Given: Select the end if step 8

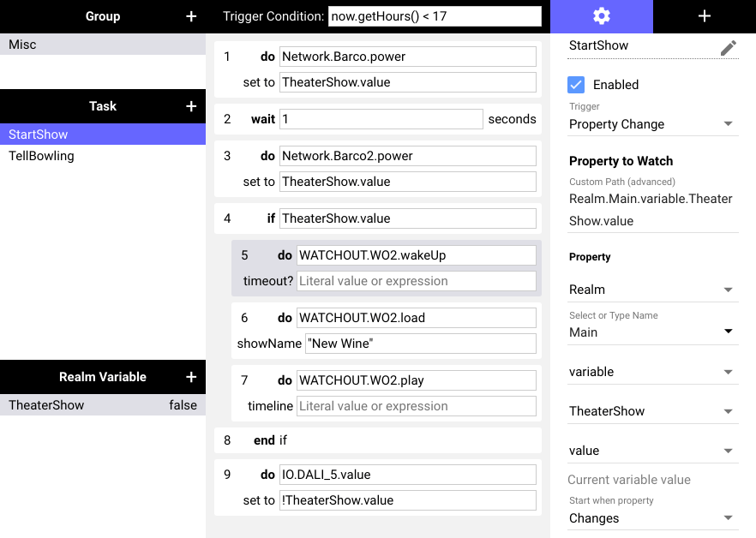Looking at the screenshot, I should click(x=377, y=440).
